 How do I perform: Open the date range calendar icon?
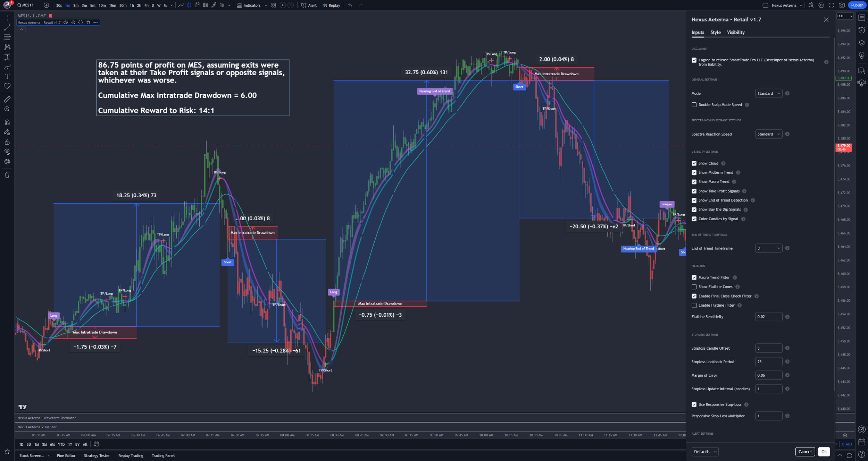pyautogui.click(x=96, y=444)
